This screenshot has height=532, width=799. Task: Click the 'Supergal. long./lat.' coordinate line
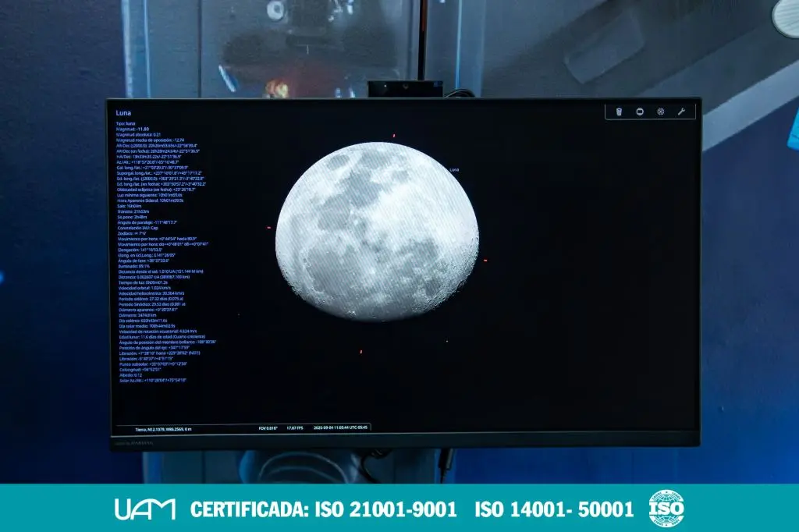pyautogui.click(x=159, y=172)
